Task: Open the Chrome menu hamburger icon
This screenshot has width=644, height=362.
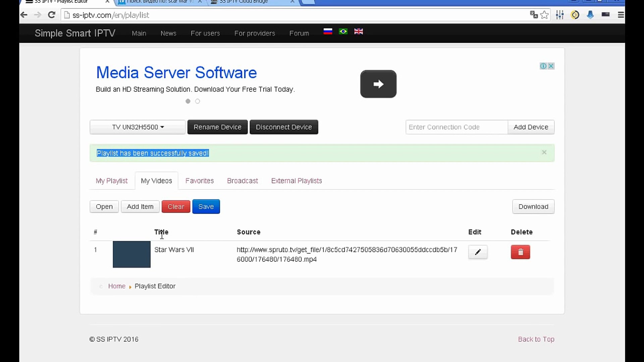Action: 622,15
